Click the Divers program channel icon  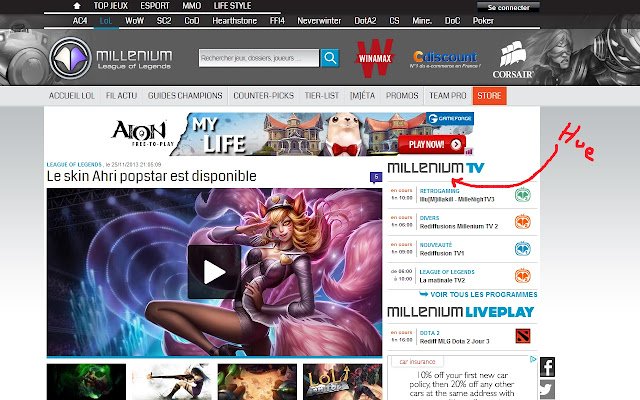pos(522,222)
